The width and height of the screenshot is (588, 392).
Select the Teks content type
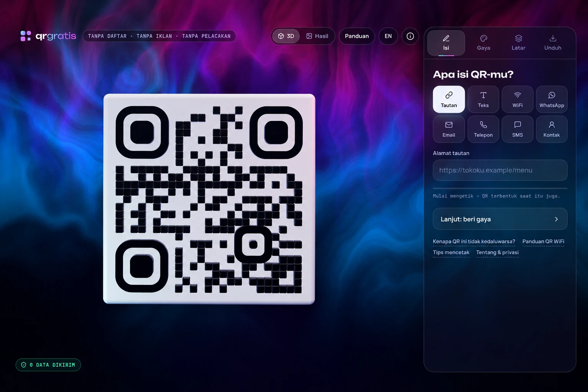point(483,99)
